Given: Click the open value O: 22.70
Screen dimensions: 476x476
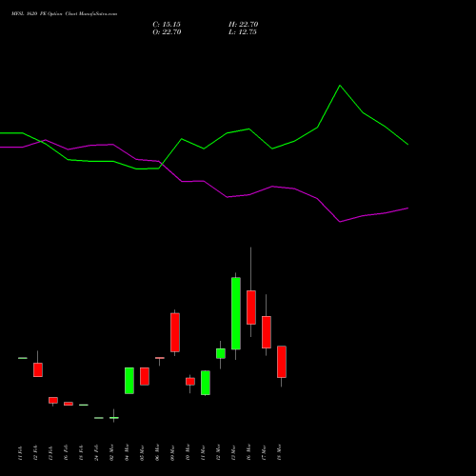Looking at the screenshot, I should pyautogui.click(x=167, y=32).
